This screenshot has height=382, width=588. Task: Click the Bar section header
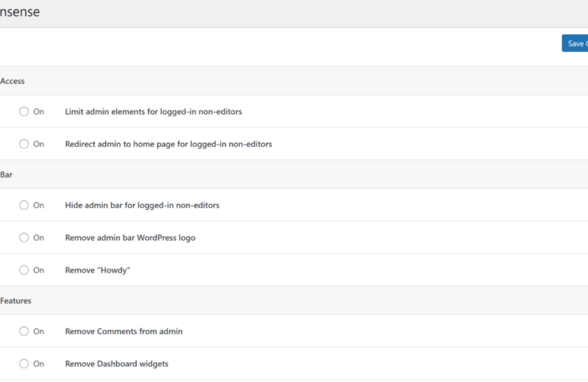coord(6,174)
